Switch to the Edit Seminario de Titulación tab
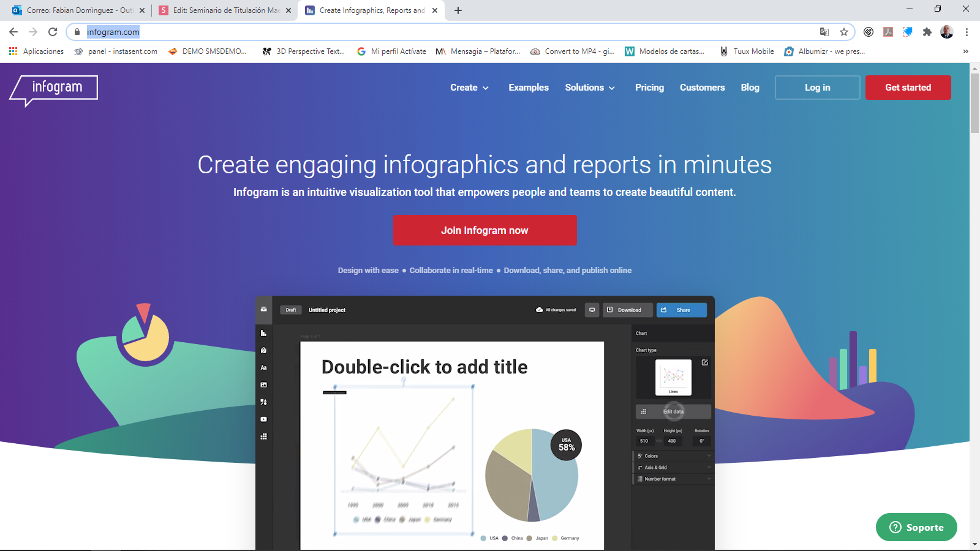The image size is (980, 551). click(225, 10)
